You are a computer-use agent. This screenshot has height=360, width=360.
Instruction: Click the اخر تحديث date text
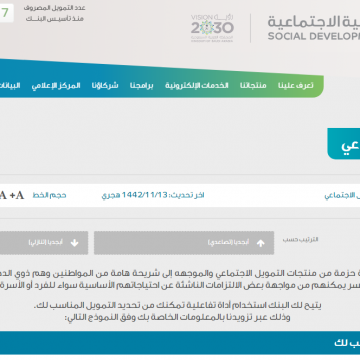(x=153, y=195)
